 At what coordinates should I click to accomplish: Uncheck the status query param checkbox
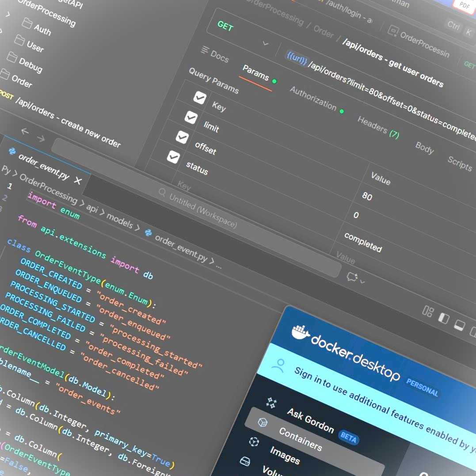pyautogui.click(x=173, y=157)
